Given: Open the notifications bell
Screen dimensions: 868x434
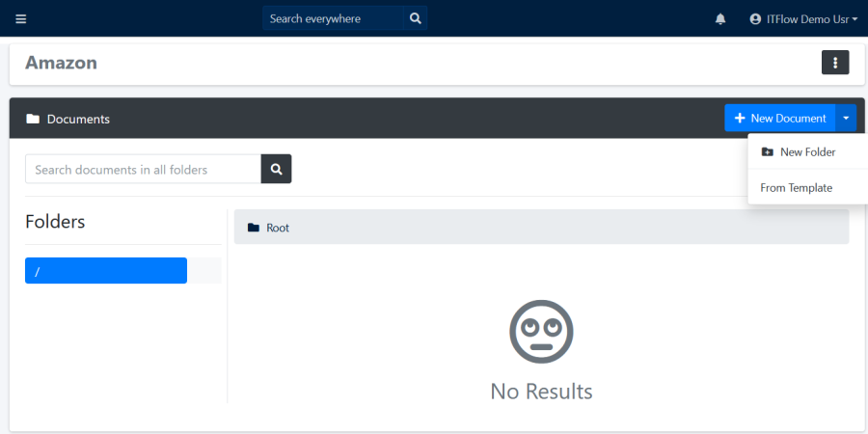Looking at the screenshot, I should click(720, 19).
